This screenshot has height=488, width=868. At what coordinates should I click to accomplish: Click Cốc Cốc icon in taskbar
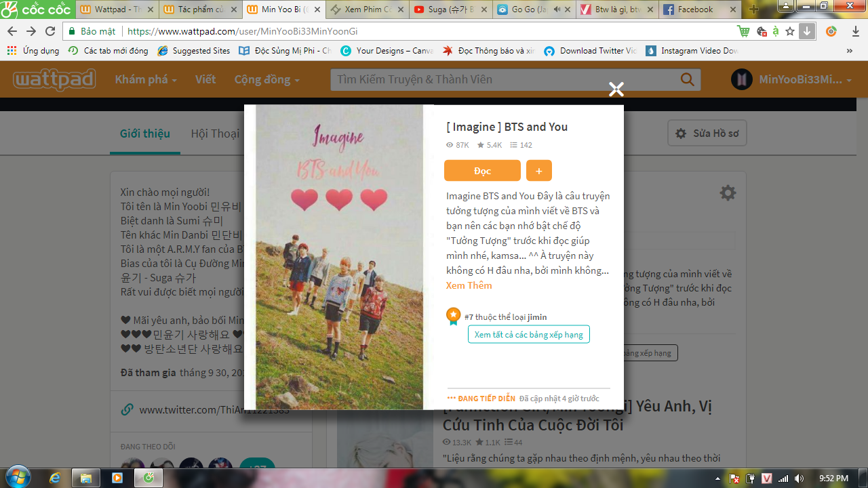[x=149, y=478]
